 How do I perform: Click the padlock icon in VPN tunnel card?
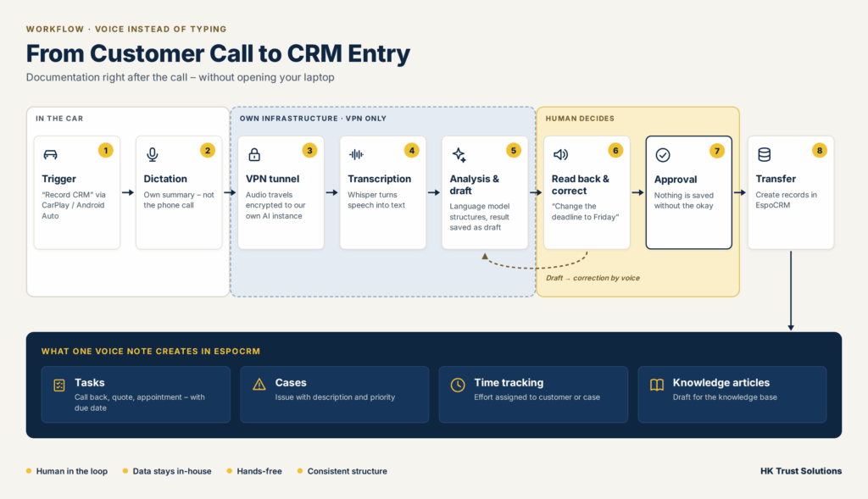[x=254, y=154]
